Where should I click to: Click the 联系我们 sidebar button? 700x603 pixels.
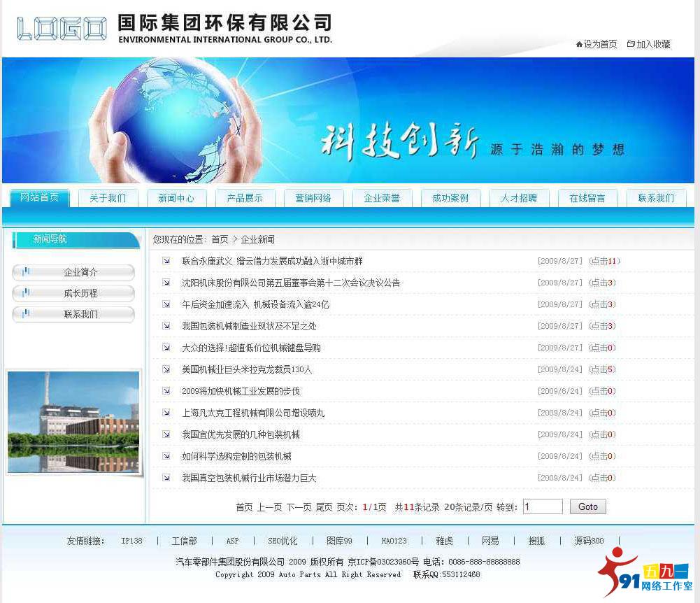(x=73, y=315)
